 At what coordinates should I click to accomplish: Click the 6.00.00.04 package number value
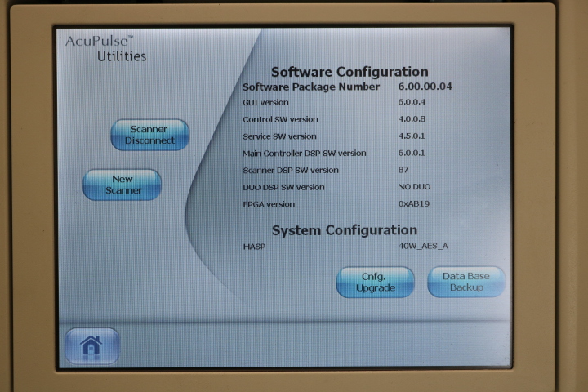click(x=425, y=87)
